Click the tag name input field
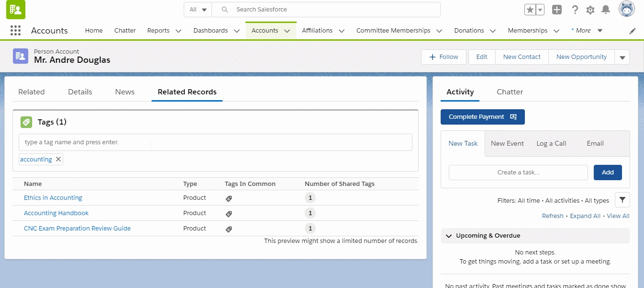 [215, 142]
